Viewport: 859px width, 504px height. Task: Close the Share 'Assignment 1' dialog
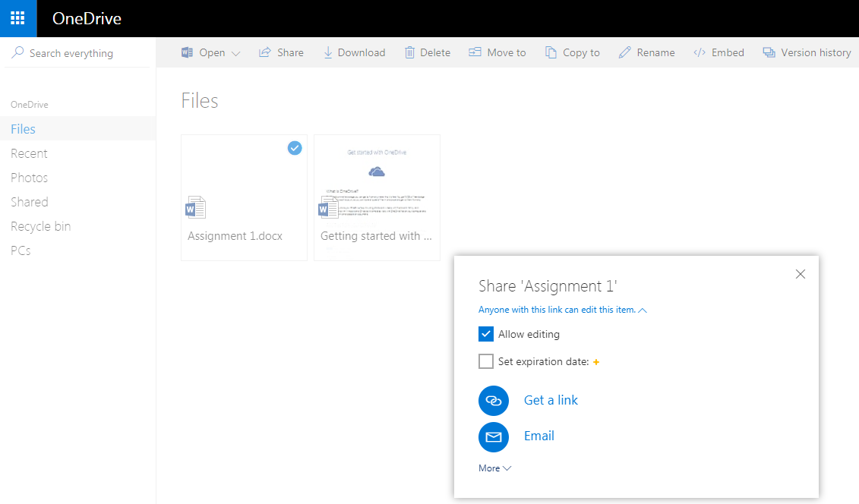[x=801, y=274]
